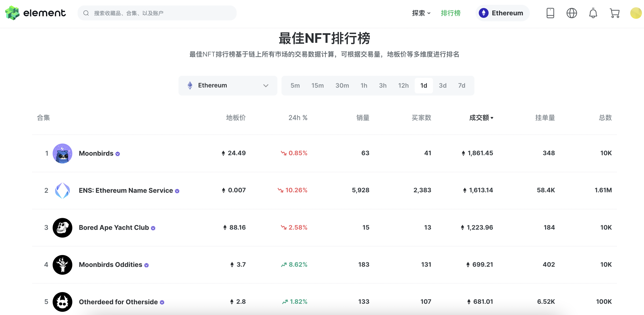644x315 pixels.
Task: Select the 15m time range
Action: tap(317, 85)
